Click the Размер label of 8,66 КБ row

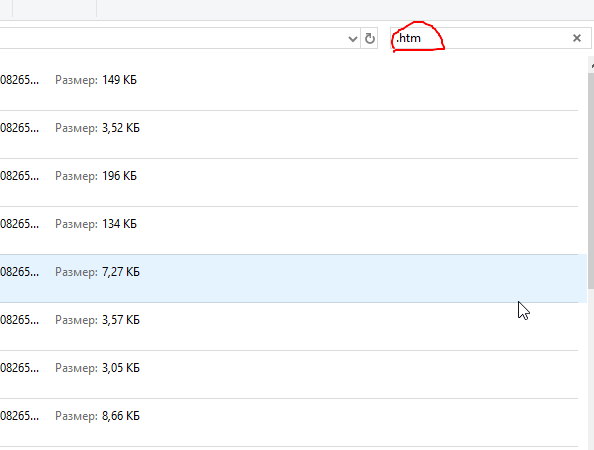76,416
